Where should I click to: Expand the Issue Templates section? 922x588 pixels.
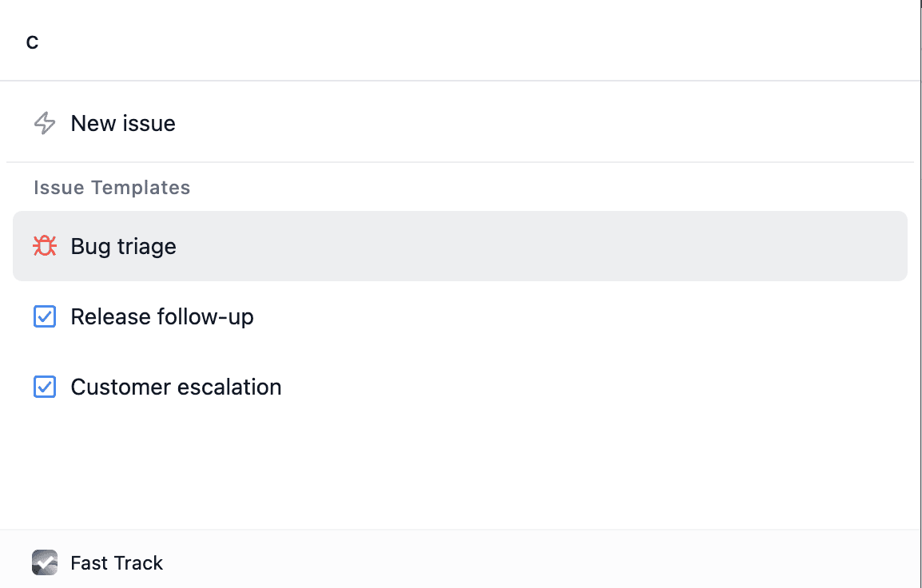tap(111, 187)
